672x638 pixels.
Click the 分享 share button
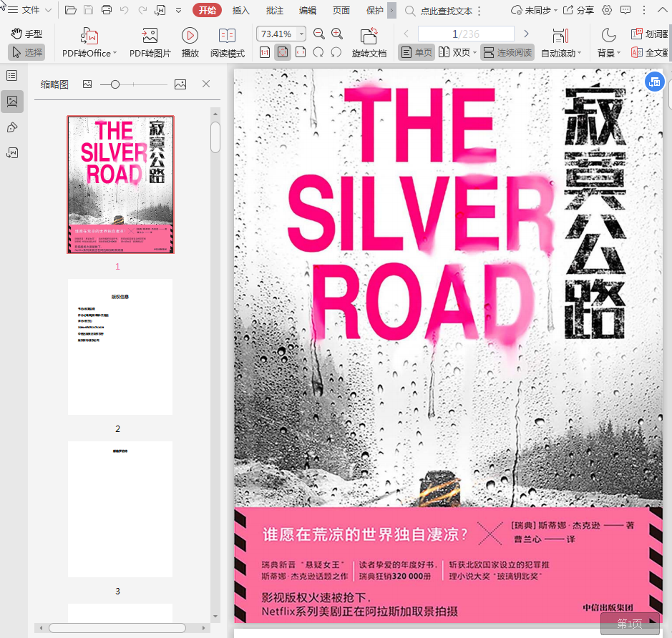[578, 10]
